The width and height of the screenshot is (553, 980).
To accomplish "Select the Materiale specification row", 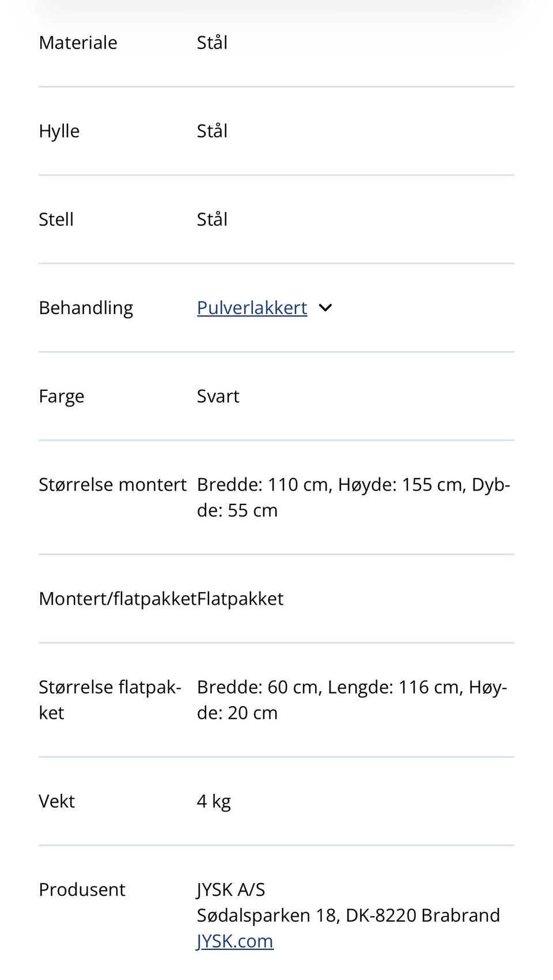I will 78,42.
